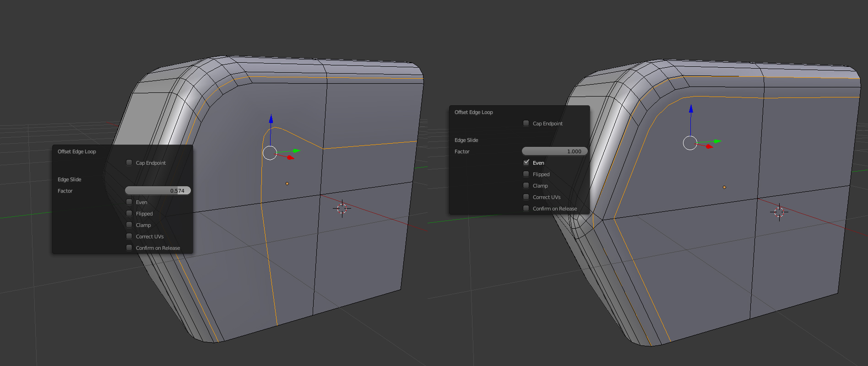The height and width of the screenshot is (366, 868).
Task: Click the right Offset Edge Loop title
Action: 474,112
